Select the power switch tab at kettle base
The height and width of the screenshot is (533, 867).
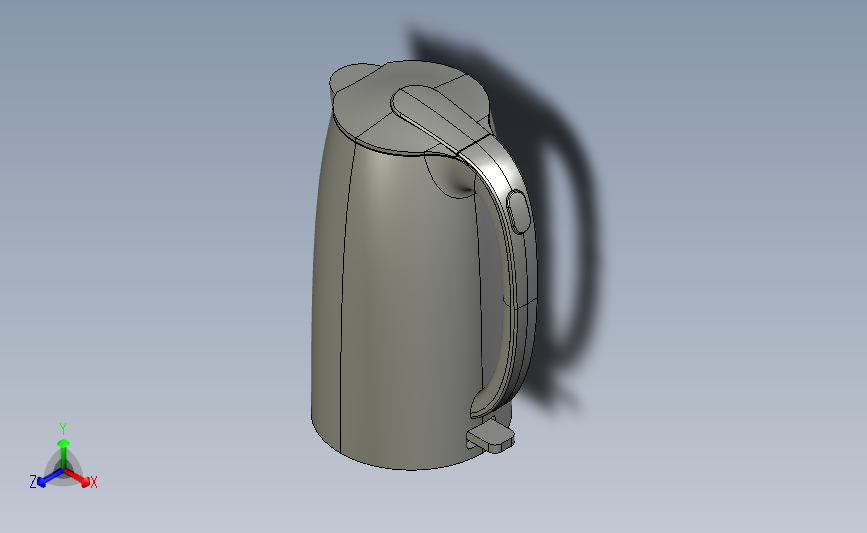pos(491,437)
